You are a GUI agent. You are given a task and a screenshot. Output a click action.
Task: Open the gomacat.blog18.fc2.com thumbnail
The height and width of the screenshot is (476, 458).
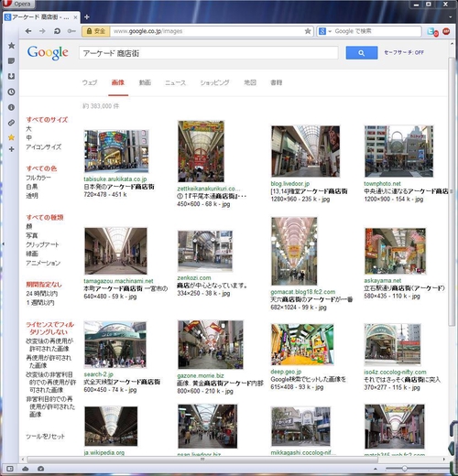pyautogui.click(x=294, y=251)
